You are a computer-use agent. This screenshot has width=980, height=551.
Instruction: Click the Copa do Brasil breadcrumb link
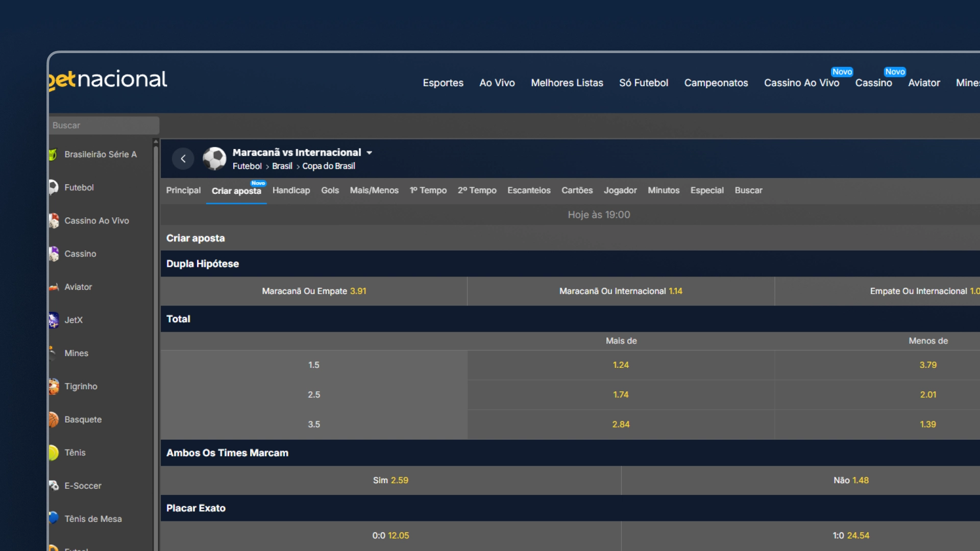(x=329, y=166)
